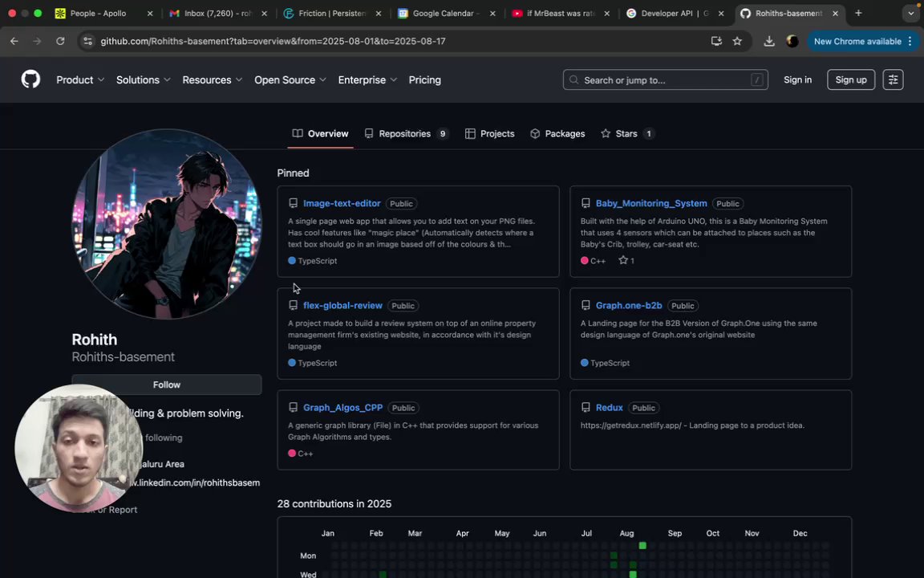The height and width of the screenshot is (578, 924).
Task: Follow the user Rohith
Action: coord(167,385)
